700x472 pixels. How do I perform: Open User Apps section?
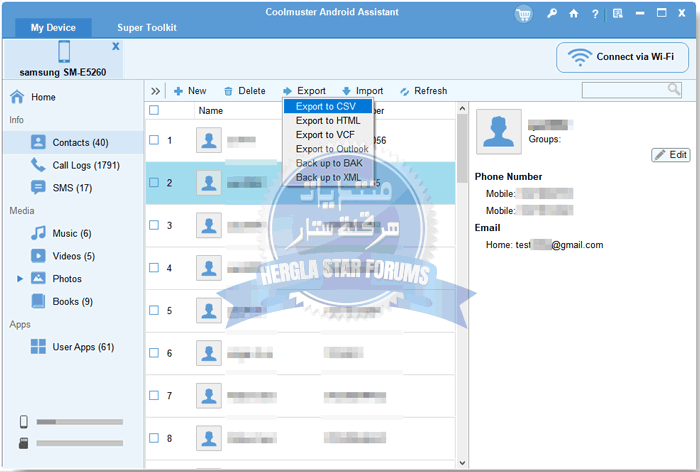(x=82, y=347)
